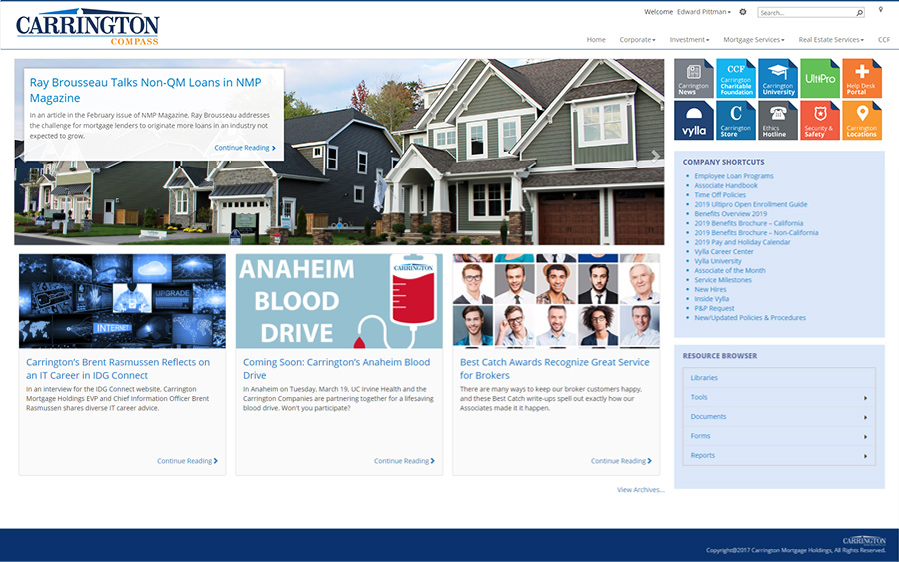Go to the Home menu item
The height and width of the screenshot is (562, 899).
click(596, 40)
